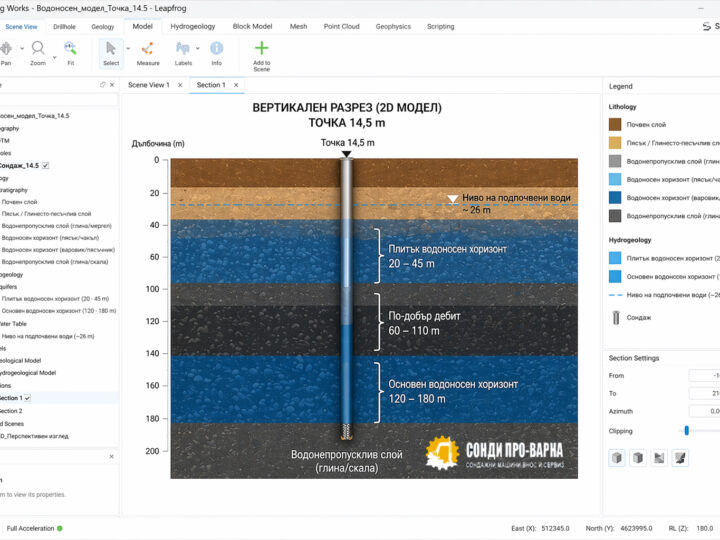Screen dimensions: 720x540
Task: Toggle the Section 1 checkbox in tree
Action: point(27,398)
